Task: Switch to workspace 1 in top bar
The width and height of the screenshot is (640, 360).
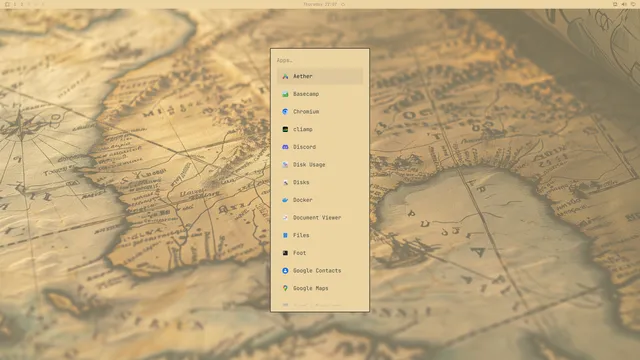Action: click(15, 4)
